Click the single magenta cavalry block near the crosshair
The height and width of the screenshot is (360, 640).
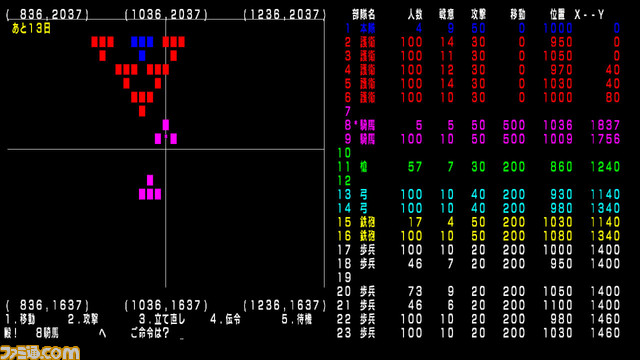(166, 124)
